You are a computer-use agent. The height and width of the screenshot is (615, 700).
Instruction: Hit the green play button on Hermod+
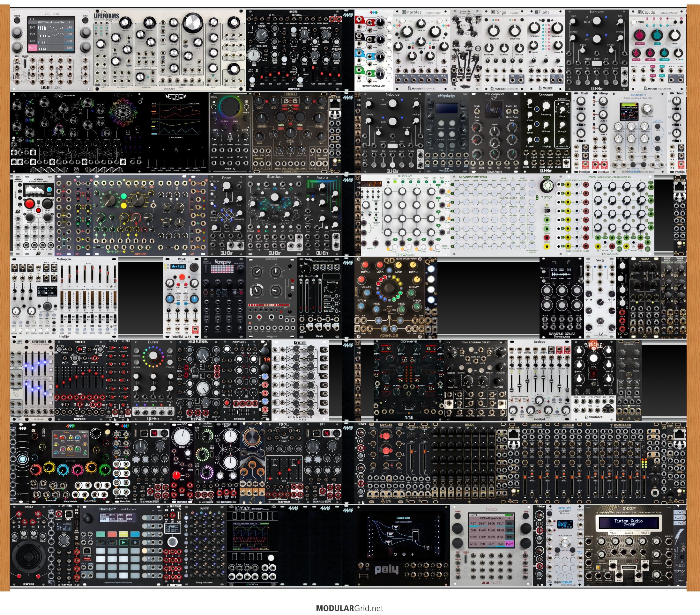click(123, 542)
